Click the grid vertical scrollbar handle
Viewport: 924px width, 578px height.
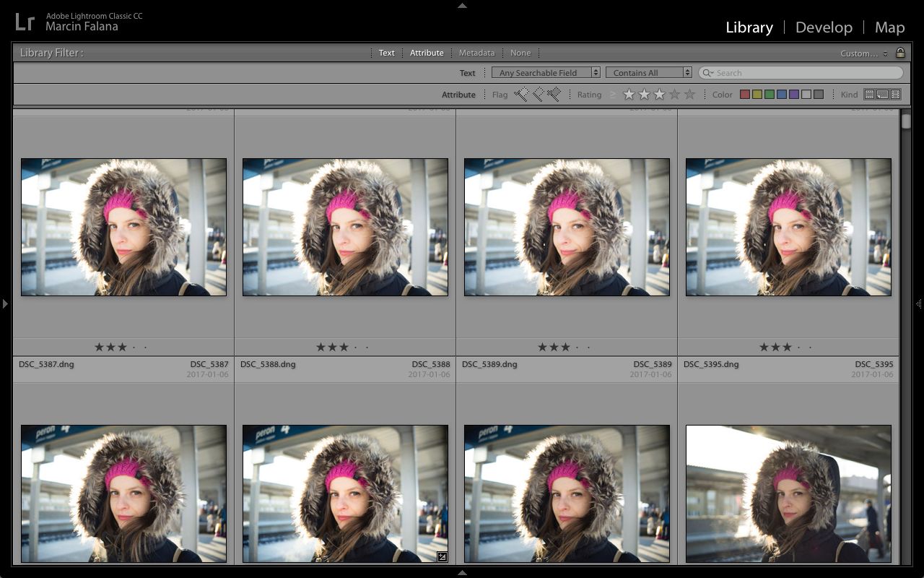906,121
